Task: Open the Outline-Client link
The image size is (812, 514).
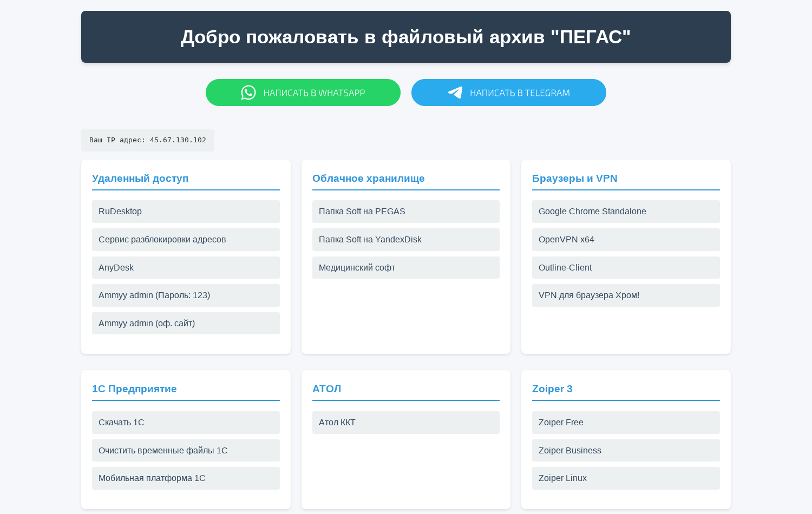Action: point(626,268)
